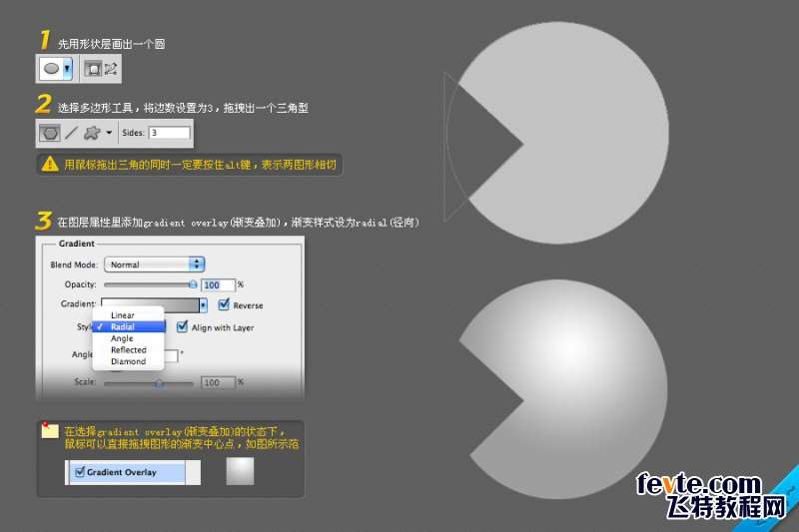Choose Diamond from the Style menu
Image resolution: width=799 pixels, height=532 pixels.
(x=129, y=361)
